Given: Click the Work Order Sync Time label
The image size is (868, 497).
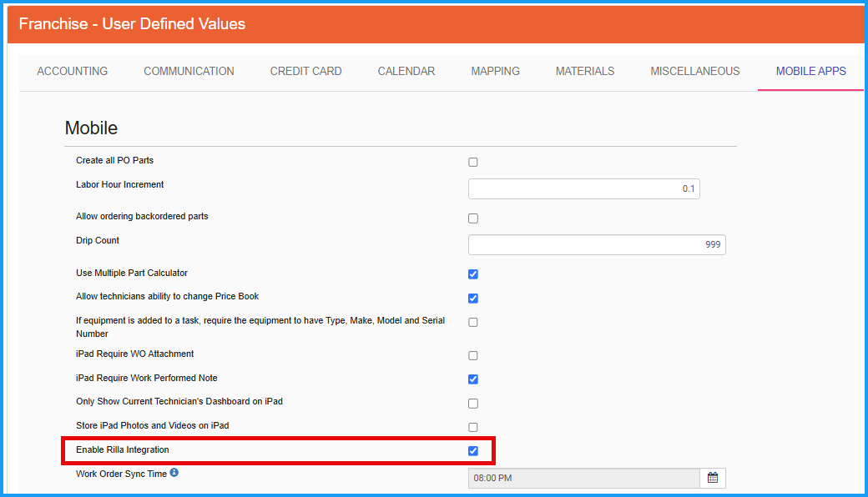Looking at the screenshot, I should point(121,474).
